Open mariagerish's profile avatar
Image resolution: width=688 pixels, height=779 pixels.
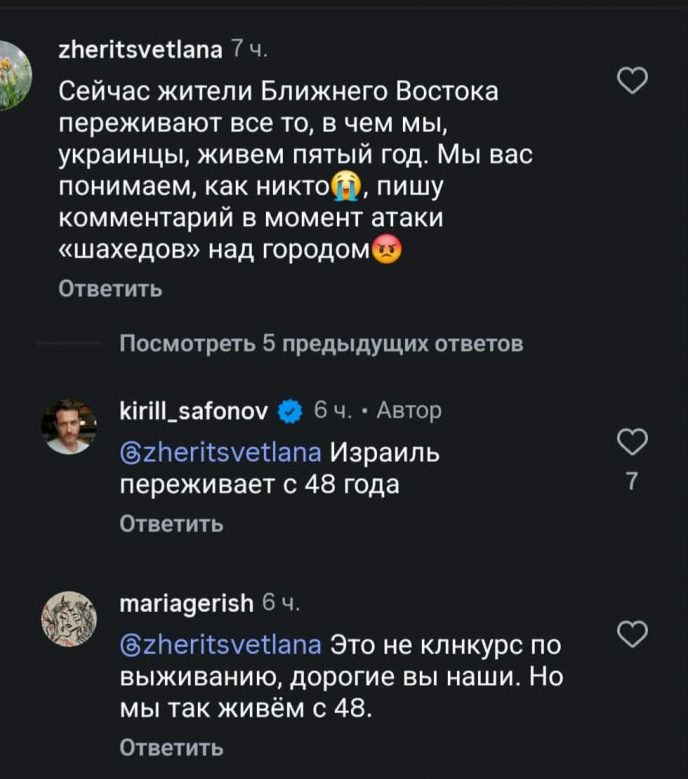pos(69,618)
